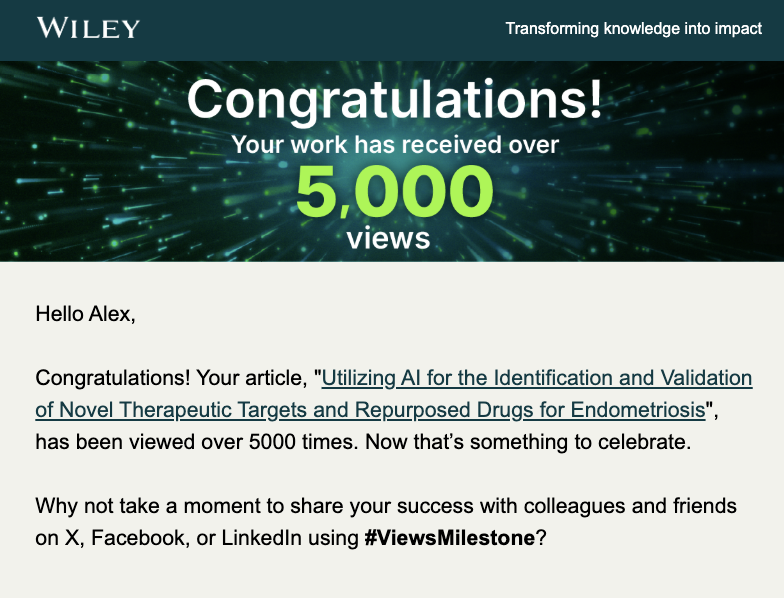This screenshot has width=784, height=598.
Task: Click the word "Endometriosis" in the link
Action: tap(638, 410)
